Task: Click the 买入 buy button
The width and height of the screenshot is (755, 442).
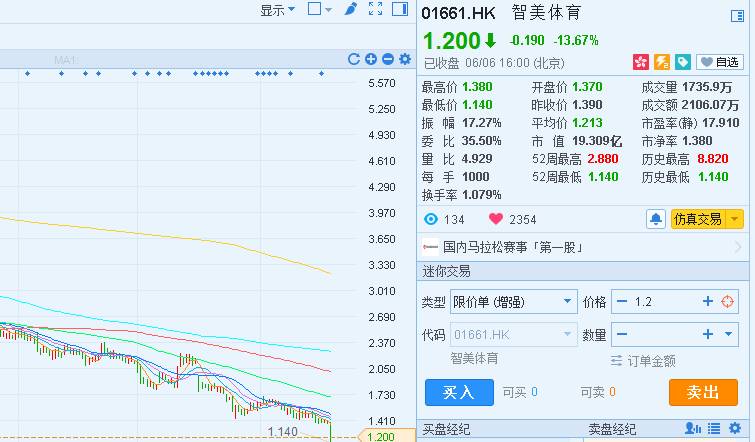Action: coord(459,393)
